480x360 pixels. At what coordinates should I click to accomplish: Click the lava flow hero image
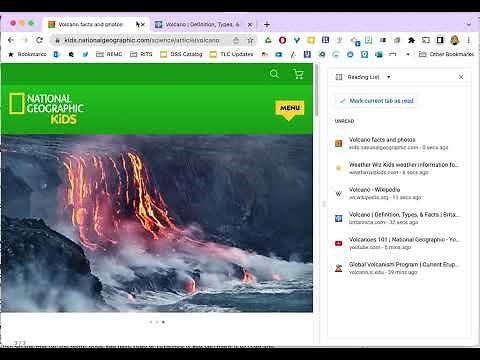pyautogui.click(x=157, y=223)
